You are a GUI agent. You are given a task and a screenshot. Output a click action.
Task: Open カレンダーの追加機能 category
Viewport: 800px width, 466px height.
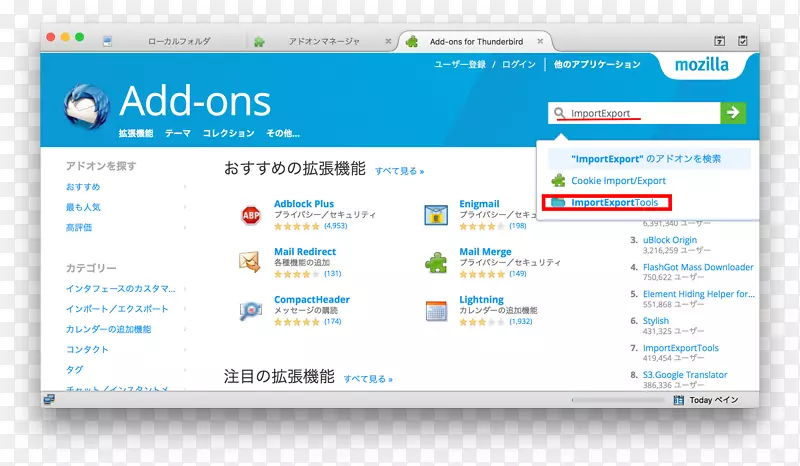tap(108, 329)
